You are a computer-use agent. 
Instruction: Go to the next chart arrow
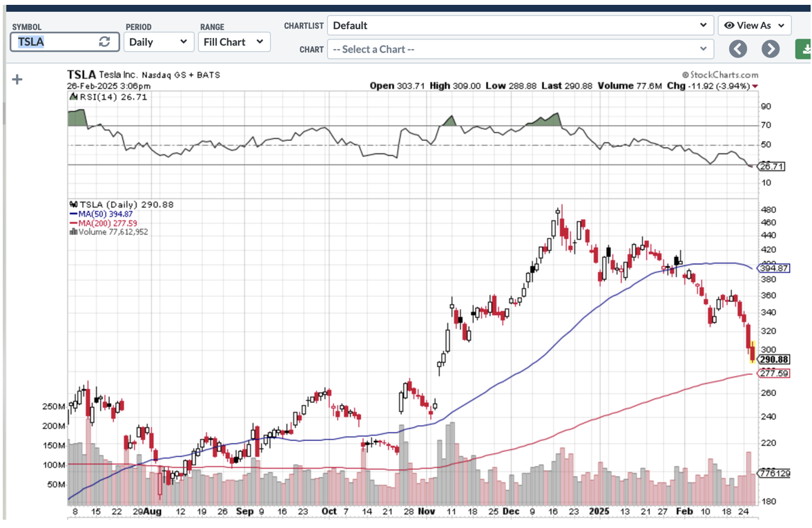click(770, 49)
